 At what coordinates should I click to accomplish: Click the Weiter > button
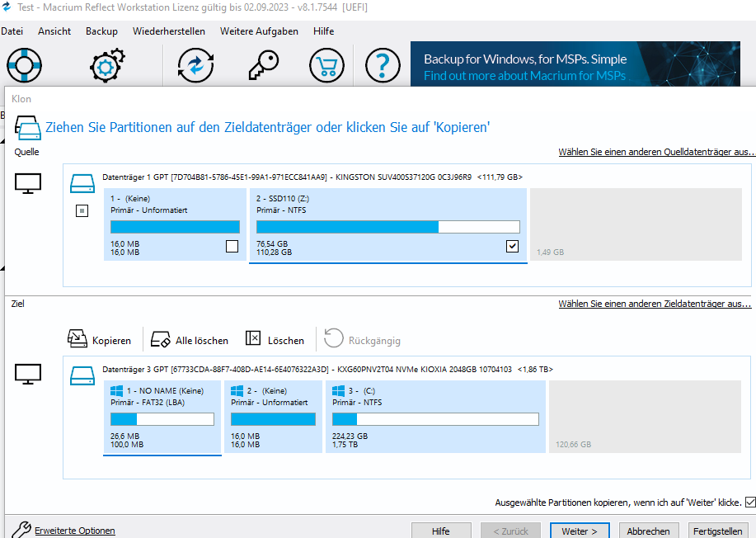(x=580, y=531)
